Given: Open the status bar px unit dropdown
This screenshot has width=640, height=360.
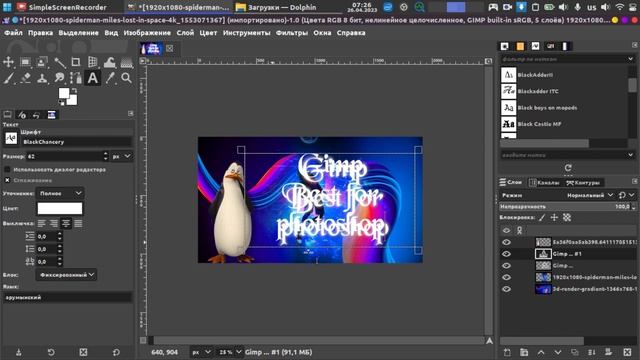Looking at the screenshot, I should coord(201,352).
